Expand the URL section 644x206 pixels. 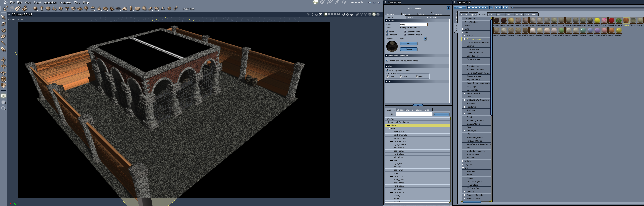point(386,81)
